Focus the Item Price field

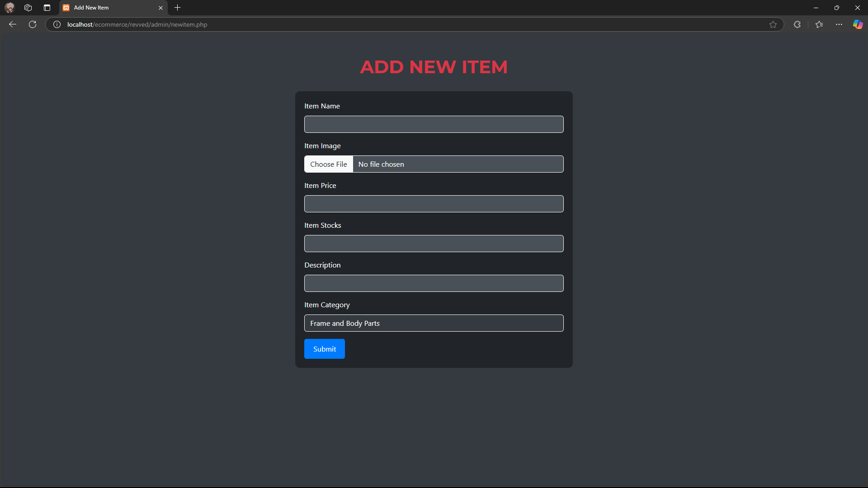[x=434, y=204]
